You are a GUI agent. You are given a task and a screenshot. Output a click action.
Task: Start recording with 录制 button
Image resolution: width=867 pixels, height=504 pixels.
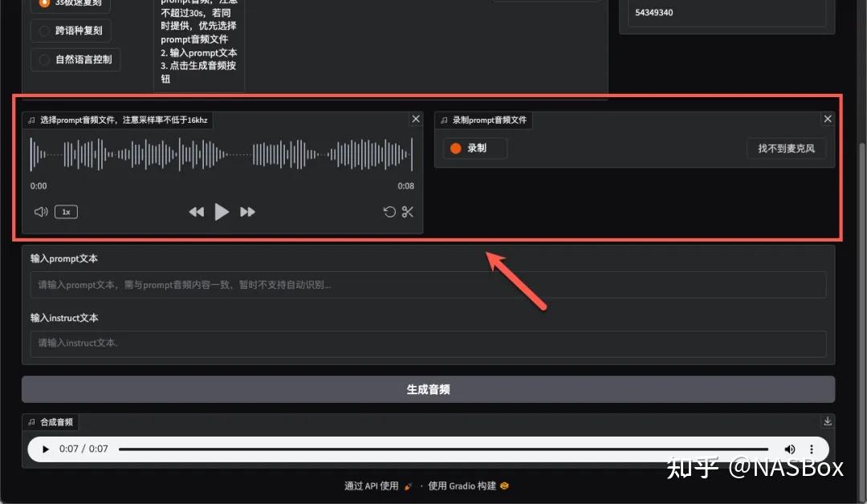click(x=475, y=148)
